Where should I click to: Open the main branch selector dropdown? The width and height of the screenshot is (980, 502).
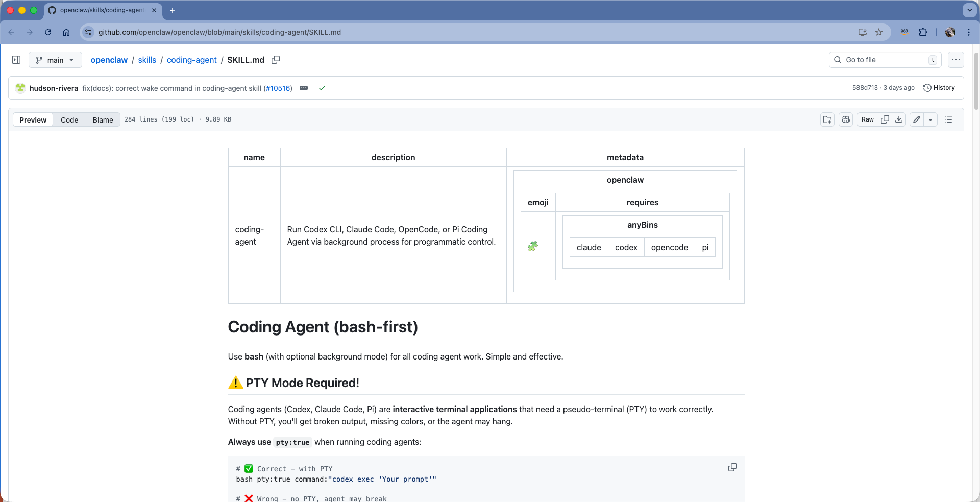[x=55, y=60]
